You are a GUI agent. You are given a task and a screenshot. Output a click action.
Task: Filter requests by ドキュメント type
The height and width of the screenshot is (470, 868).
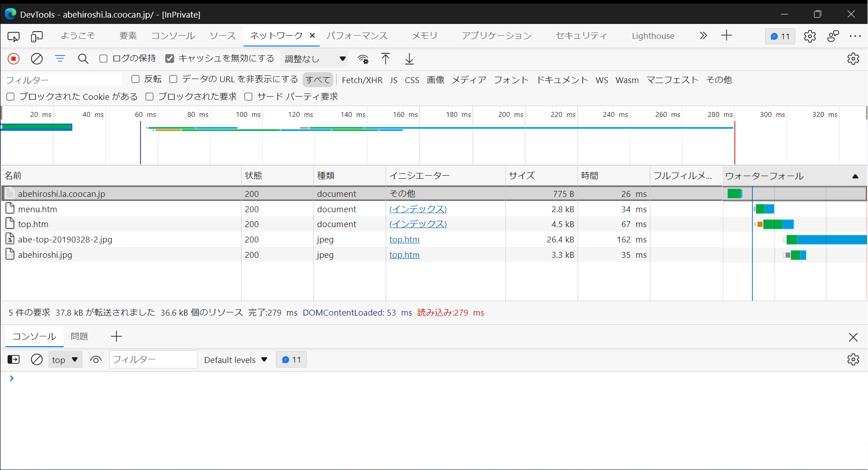562,80
